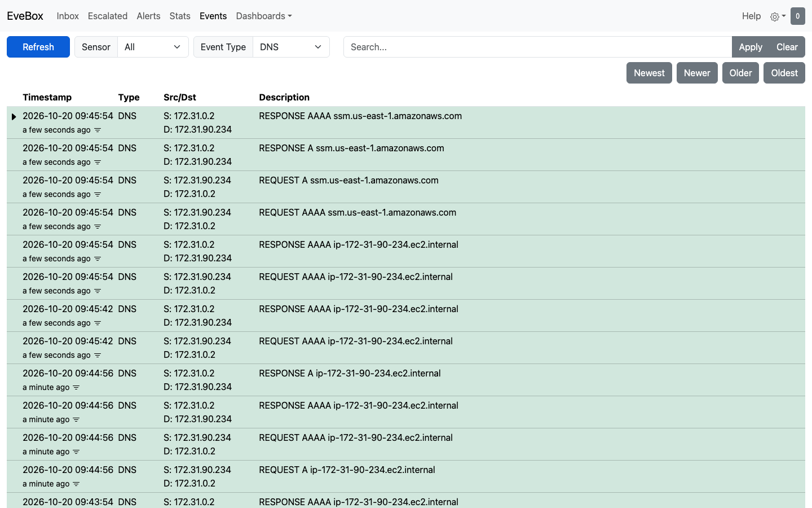812x508 pixels.
Task: Open filter icon for 09:45:54 RESPONSE AAAA ec2.internal event
Action: (x=98, y=259)
